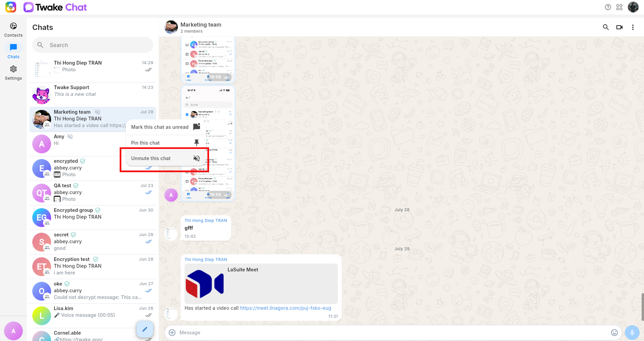Open Settings from the sidebar
644x341 pixels.
tap(13, 73)
